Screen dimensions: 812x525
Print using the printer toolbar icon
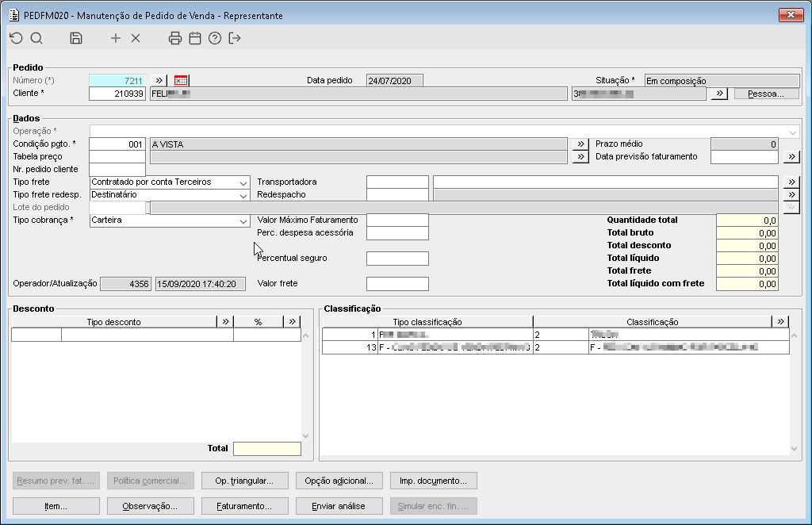(x=175, y=38)
